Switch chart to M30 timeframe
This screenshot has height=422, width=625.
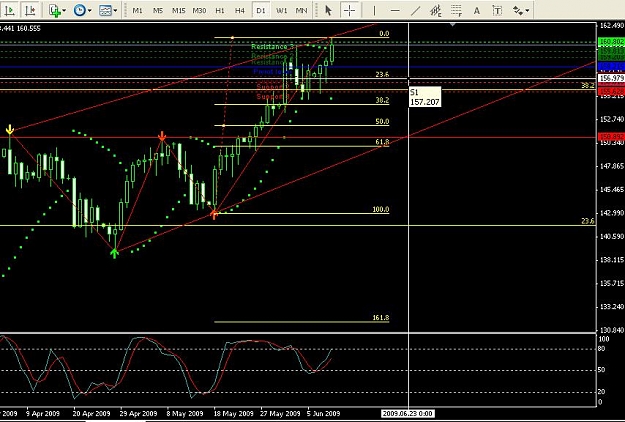pyautogui.click(x=199, y=10)
